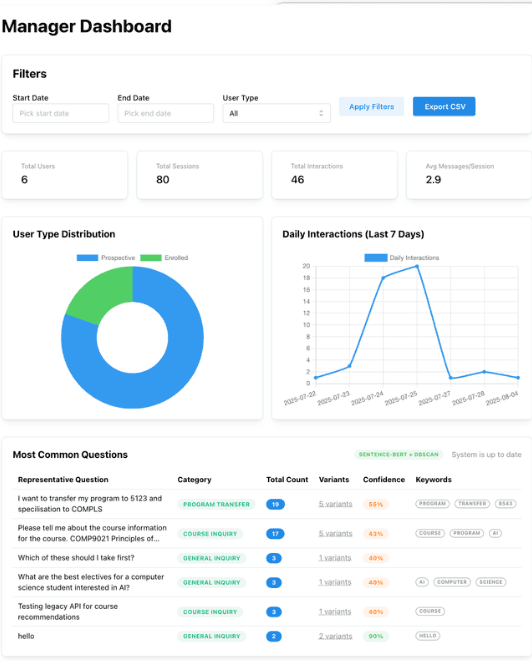Click PROGRAM keyword tag in program transfer row
The height and width of the screenshot is (661, 532).
tap(433, 503)
